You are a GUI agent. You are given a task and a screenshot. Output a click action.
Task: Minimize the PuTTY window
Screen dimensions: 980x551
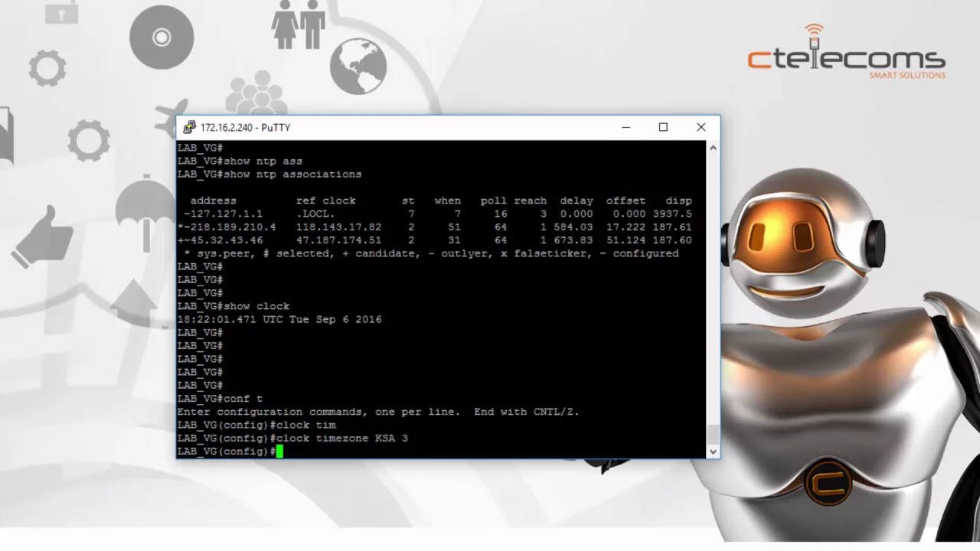(x=626, y=127)
